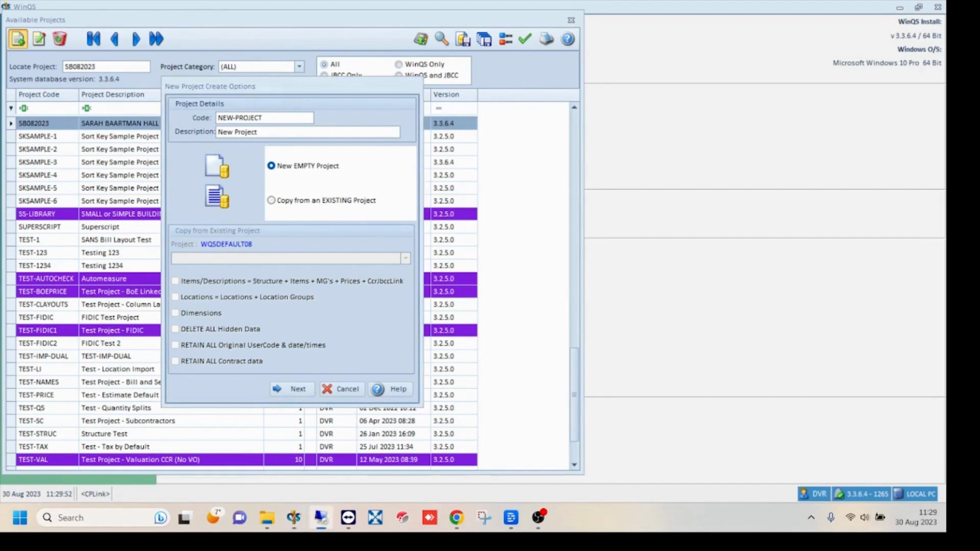Go to the first record arrow

pyautogui.click(x=93, y=39)
